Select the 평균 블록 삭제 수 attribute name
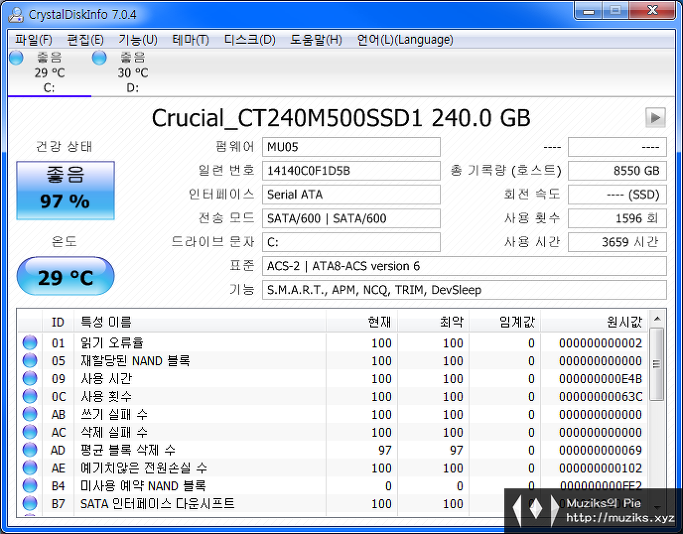The width and height of the screenshot is (683, 534). click(x=128, y=450)
